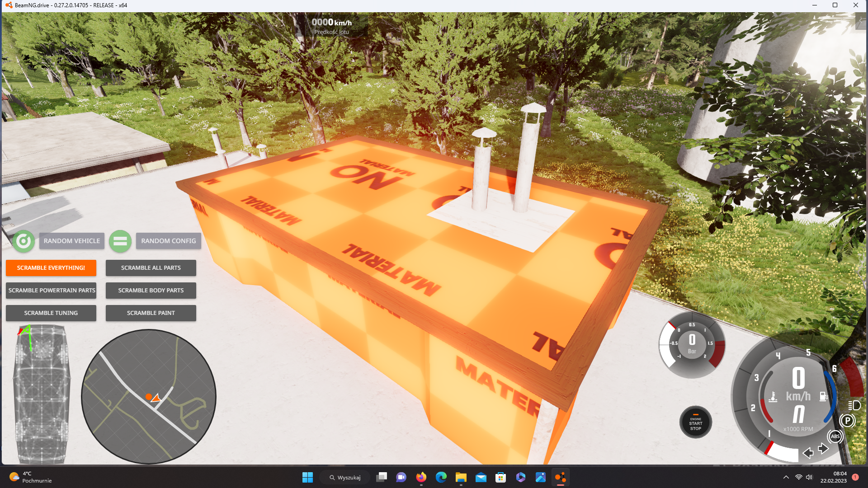868x488 pixels.
Task: Click the SCRAMBLE TUNING button
Action: pos(51,313)
